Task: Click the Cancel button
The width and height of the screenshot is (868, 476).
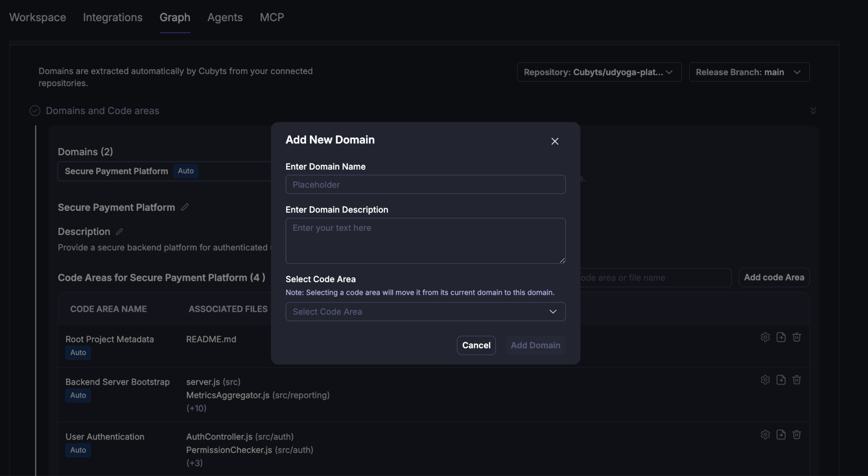Action: (x=476, y=345)
